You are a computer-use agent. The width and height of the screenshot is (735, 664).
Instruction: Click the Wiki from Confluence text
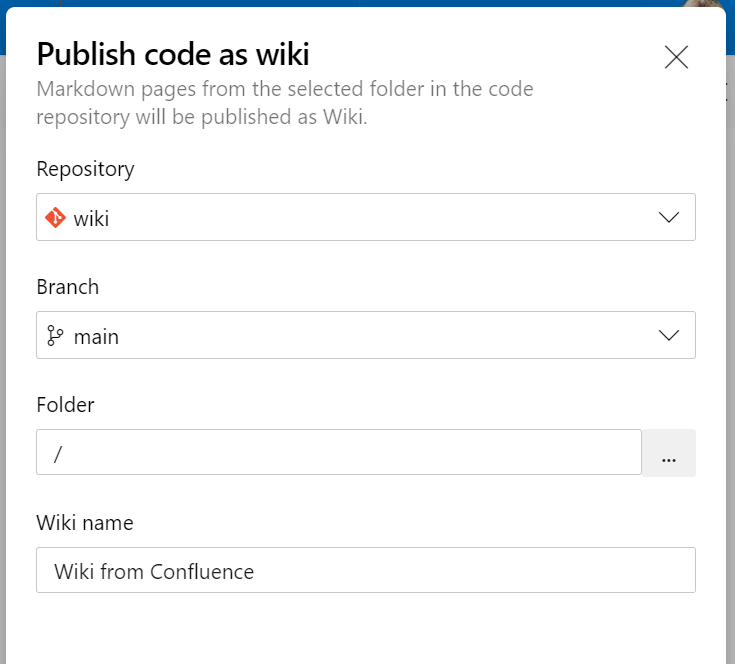point(154,572)
